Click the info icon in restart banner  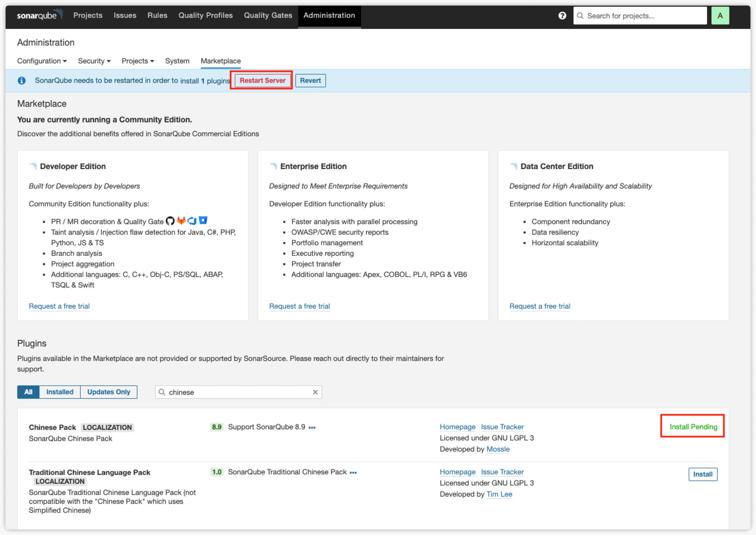click(x=22, y=81)
